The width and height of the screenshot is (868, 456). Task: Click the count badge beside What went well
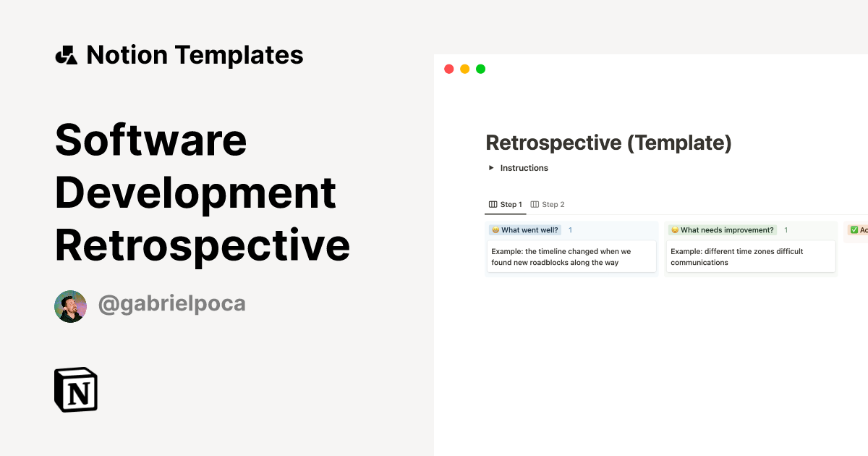click(x=571, y=229)
